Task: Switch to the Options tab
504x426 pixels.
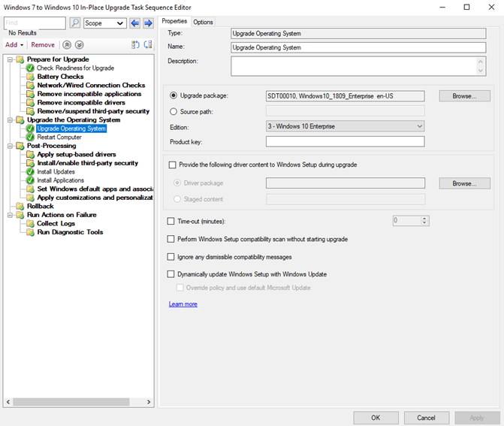Action: (x=203, y=23)
